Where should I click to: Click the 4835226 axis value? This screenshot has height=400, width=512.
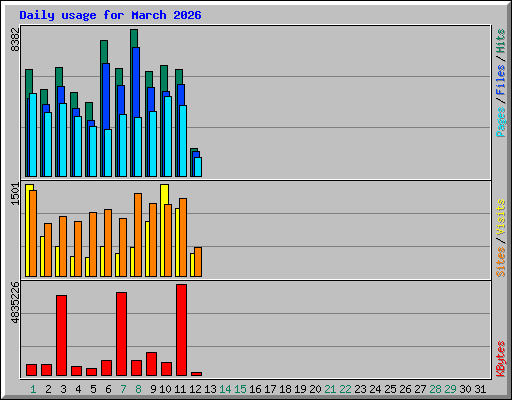coord(15,303)
